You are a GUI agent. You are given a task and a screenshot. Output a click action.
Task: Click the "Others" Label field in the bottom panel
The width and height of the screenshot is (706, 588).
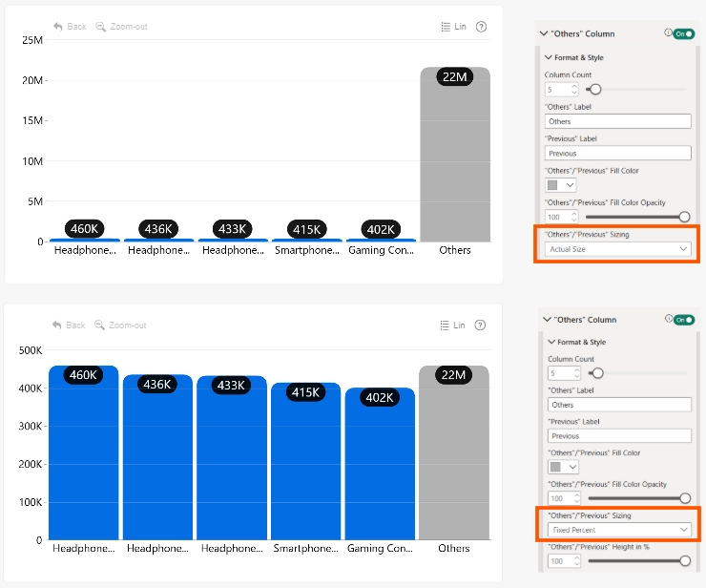pos(619,405)
